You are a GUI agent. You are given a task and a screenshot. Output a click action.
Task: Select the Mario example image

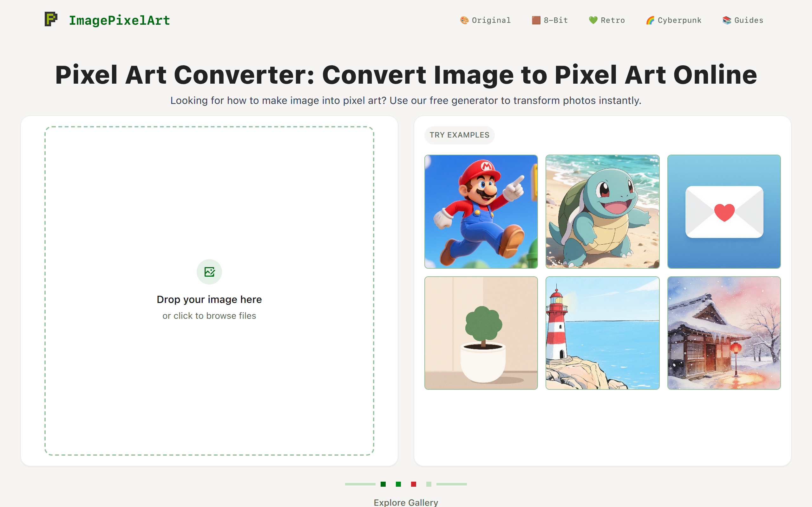coord(481,211)
